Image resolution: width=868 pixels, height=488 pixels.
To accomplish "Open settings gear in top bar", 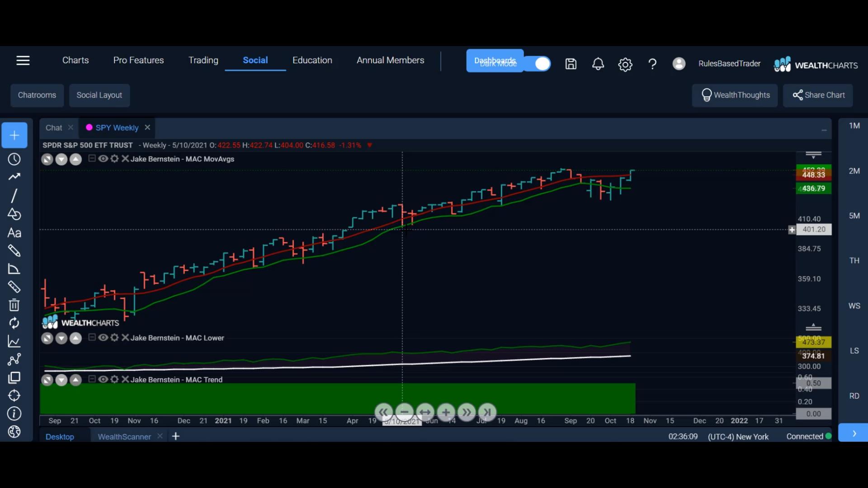I will click(x=625, y=65).
